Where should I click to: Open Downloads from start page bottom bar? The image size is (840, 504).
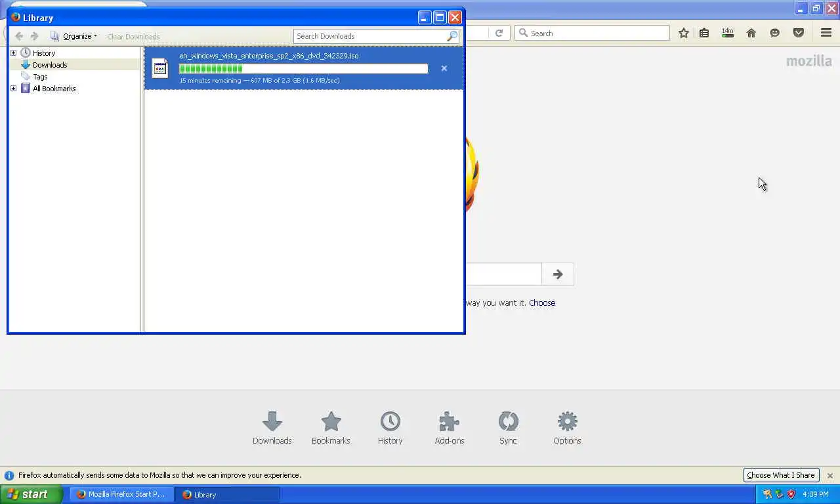(272, 428)
